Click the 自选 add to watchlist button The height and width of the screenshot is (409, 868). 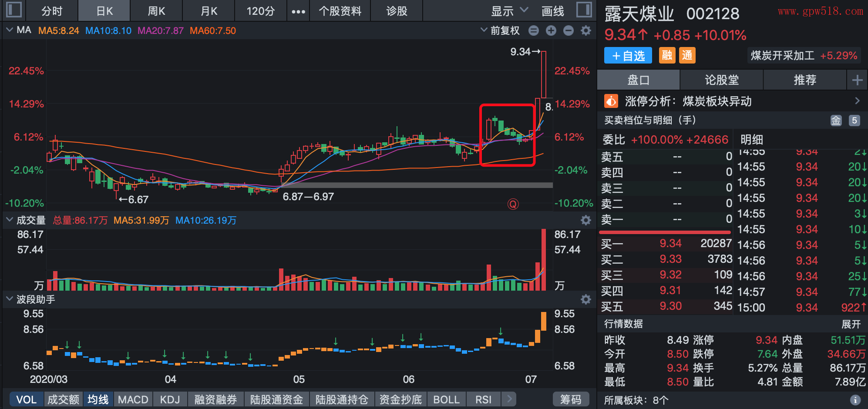[628, 56]
